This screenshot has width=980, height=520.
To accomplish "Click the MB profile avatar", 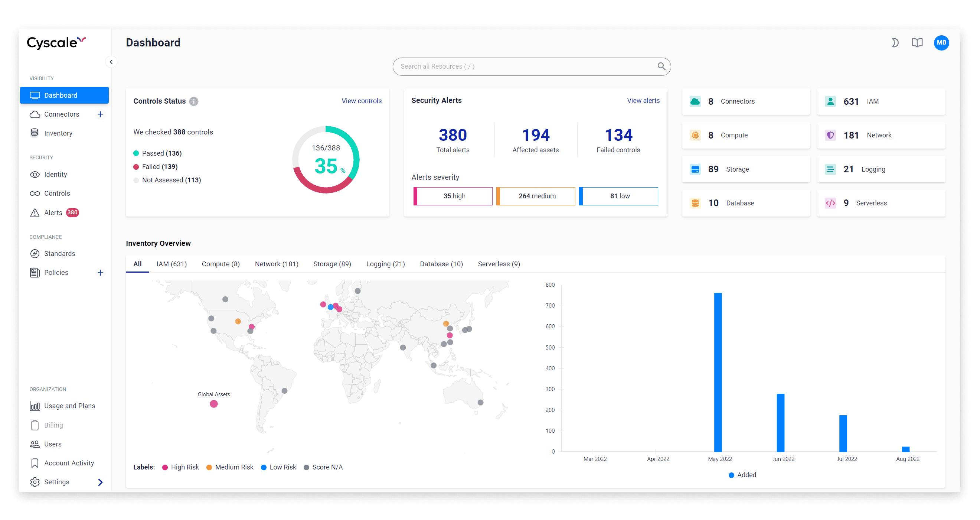I will pos(941,43).
